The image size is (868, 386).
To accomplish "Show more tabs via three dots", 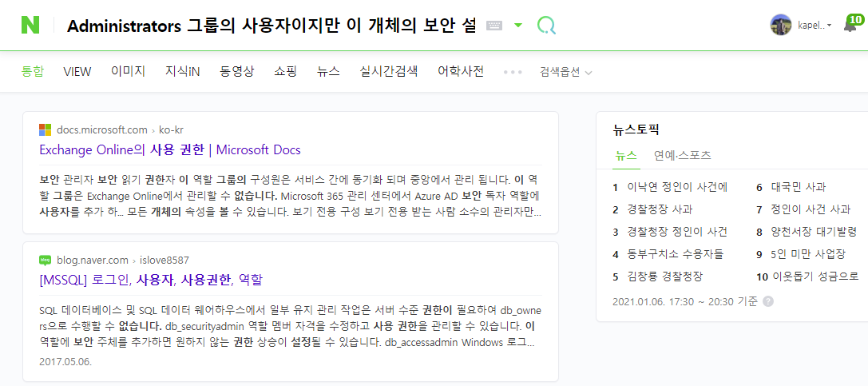I will 513,73.
